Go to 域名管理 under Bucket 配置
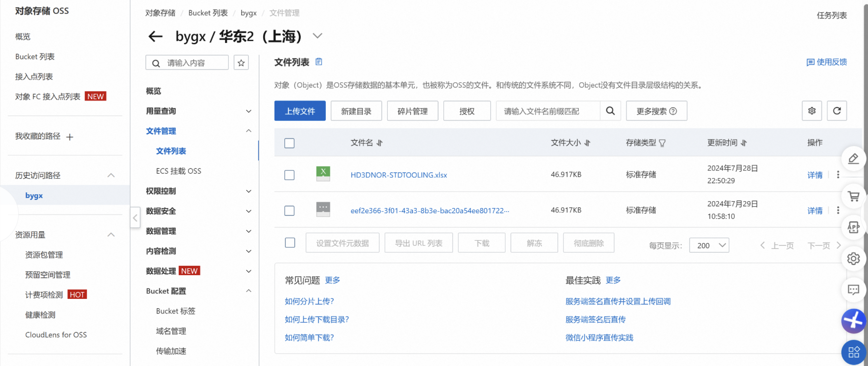 pos(171,331)
